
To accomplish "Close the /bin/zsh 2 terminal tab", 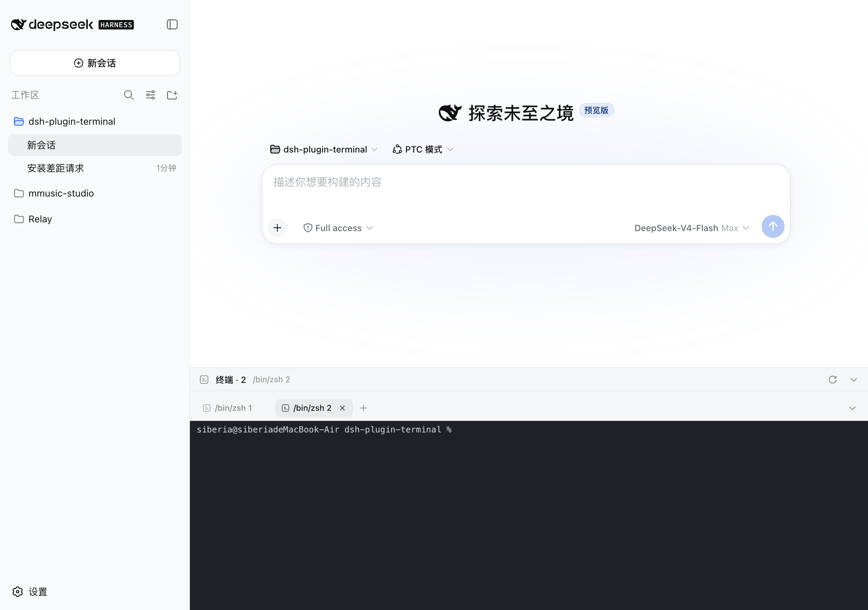I will [x=342, y=408].
